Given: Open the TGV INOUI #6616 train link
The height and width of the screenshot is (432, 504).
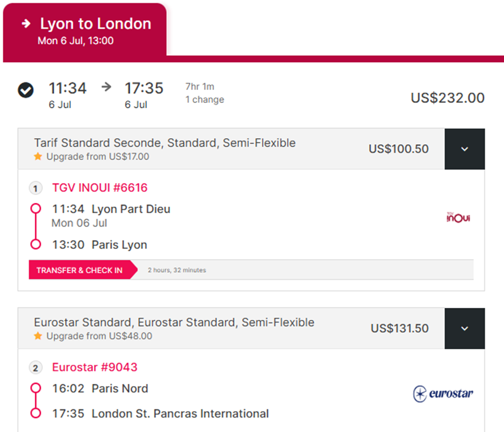Looking at the screenshot, I should coord(100,188).
